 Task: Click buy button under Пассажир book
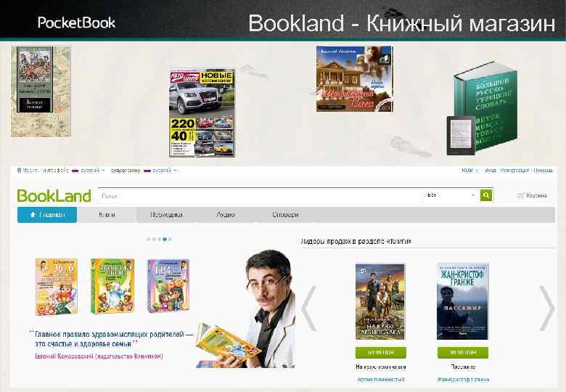pos(463,352)
